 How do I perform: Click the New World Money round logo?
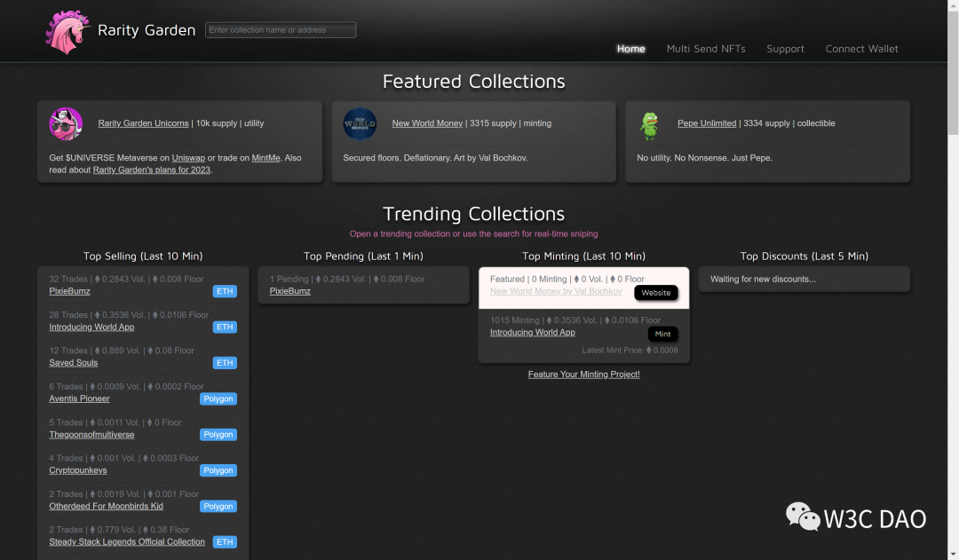(x=360, y=124)
